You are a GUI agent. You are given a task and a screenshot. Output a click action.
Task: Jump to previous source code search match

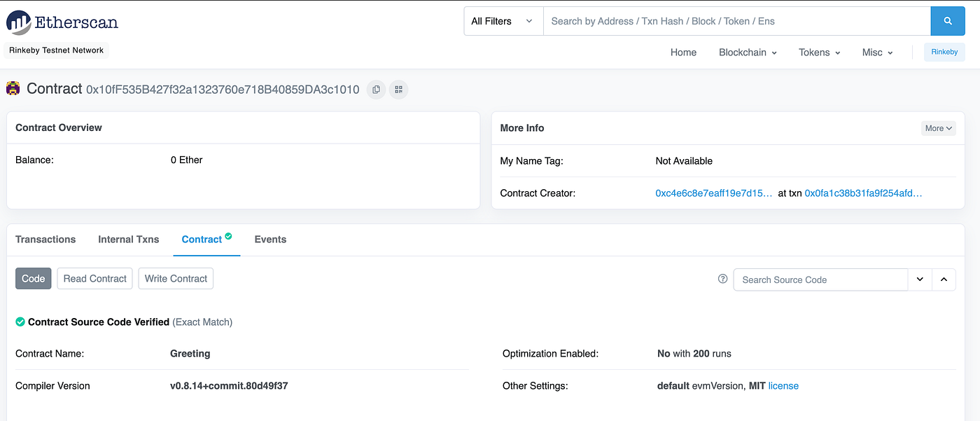[x=944, y=279]
